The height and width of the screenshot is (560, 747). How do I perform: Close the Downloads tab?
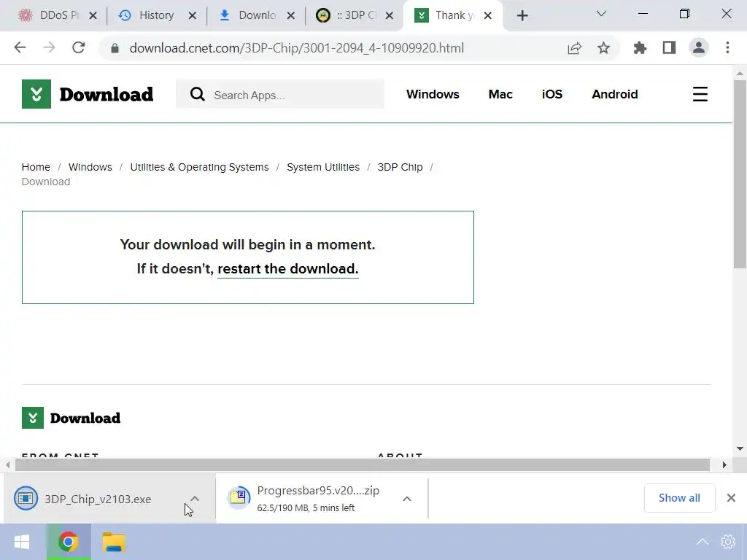[291, 16]
